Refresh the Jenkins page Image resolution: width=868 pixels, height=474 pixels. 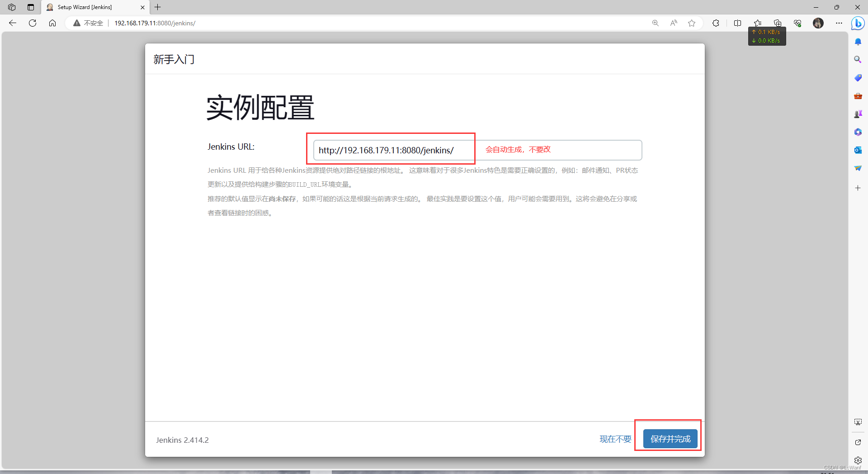click(33, 23)
